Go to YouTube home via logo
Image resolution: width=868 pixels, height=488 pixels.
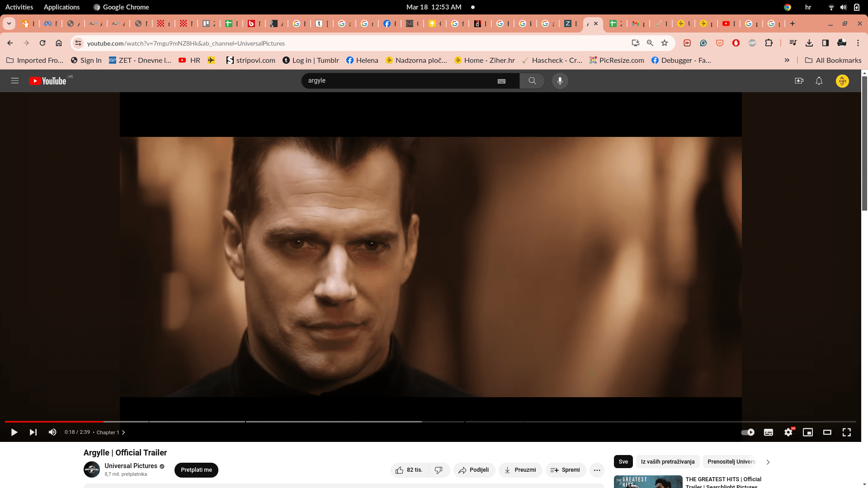coord(48,81)
